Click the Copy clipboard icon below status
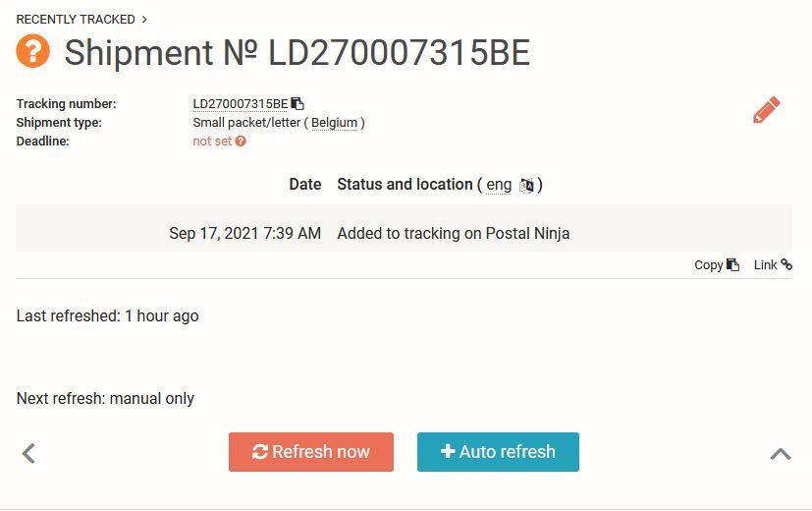The width and height of the screenshot is (812, 511). click(x=732, y=264)
